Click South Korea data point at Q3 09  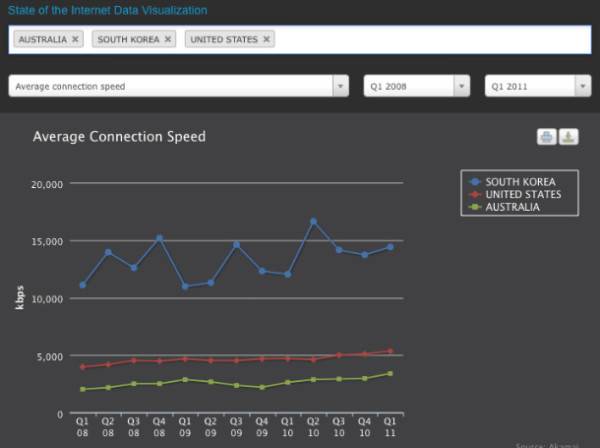tap(236, 245)
